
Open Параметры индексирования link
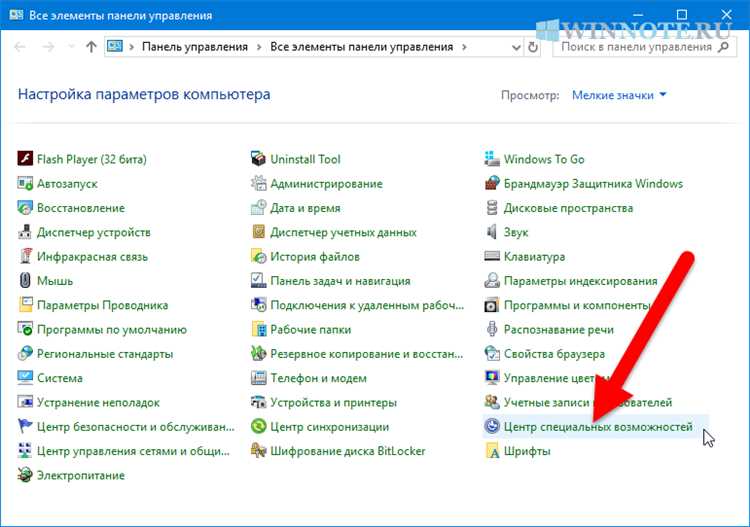click(x=581, y=280)
